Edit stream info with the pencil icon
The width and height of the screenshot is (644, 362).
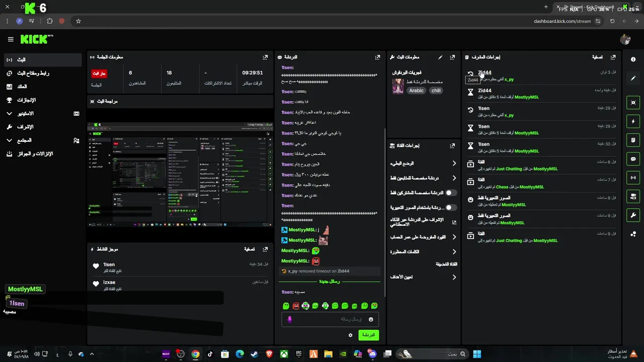click(x=440, y=57)
